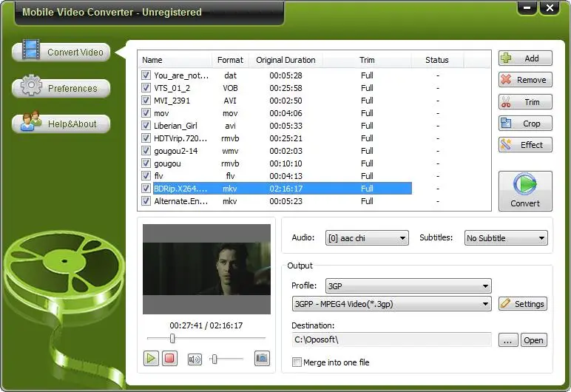Open the Help&About section

pos(61,124)
